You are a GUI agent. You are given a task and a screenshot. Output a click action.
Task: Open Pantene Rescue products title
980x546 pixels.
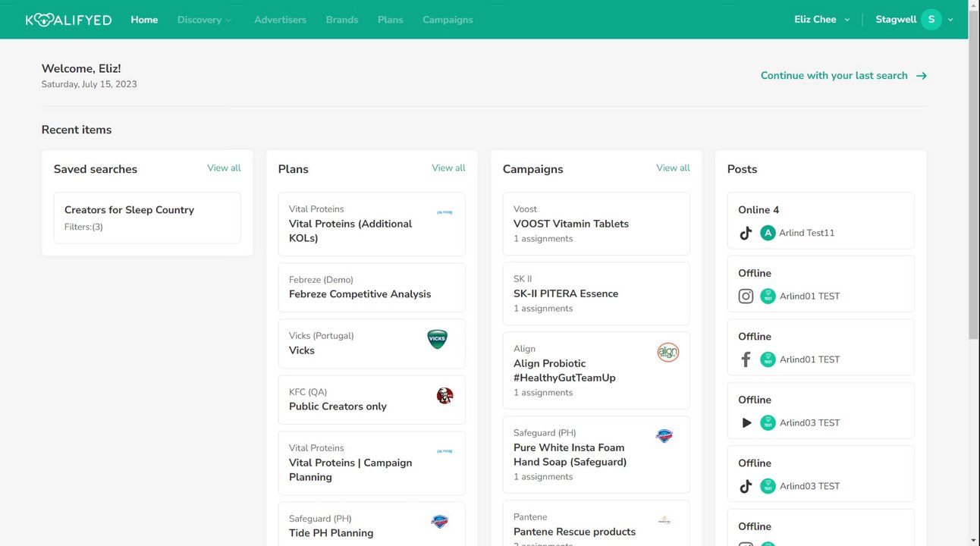pos(574,532)
